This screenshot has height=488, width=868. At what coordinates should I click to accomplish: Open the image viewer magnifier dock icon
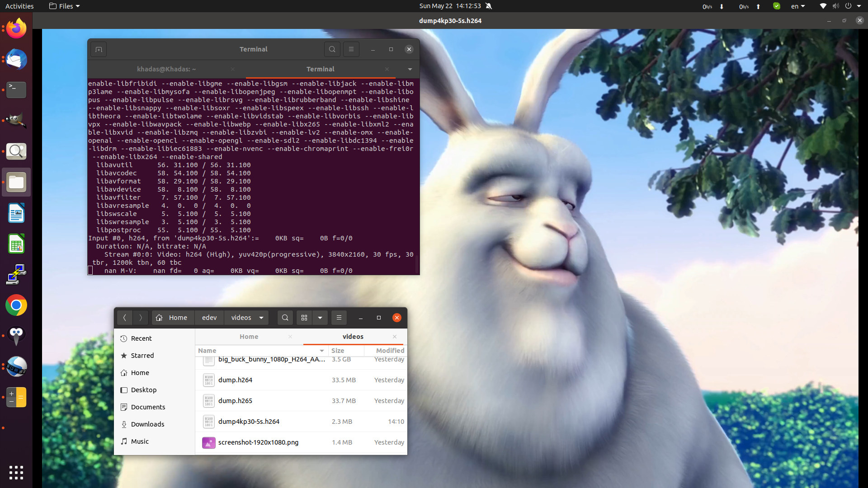point(16,151)
